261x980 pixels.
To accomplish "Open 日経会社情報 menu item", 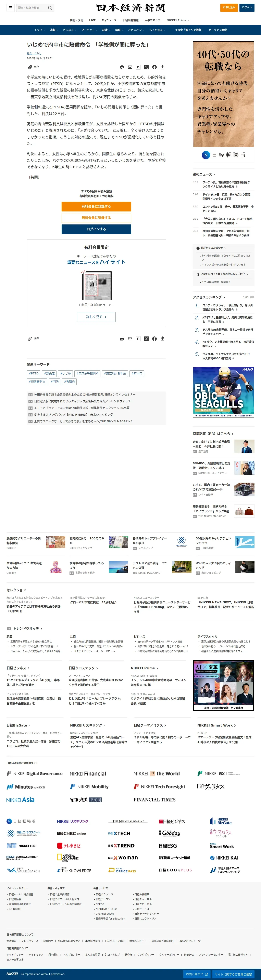I will [131, 20].
